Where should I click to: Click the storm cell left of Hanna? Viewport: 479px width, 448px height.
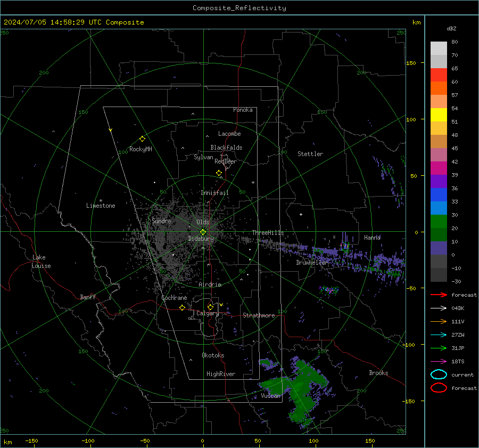(345, 246)
